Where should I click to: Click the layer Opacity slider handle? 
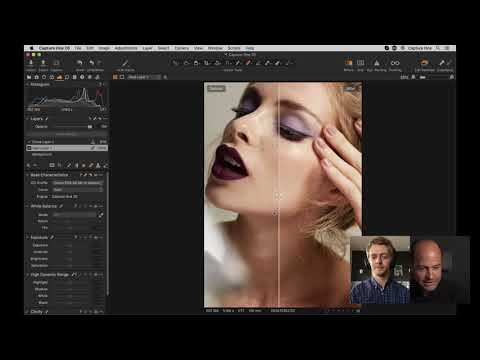(x=90, y=127)
